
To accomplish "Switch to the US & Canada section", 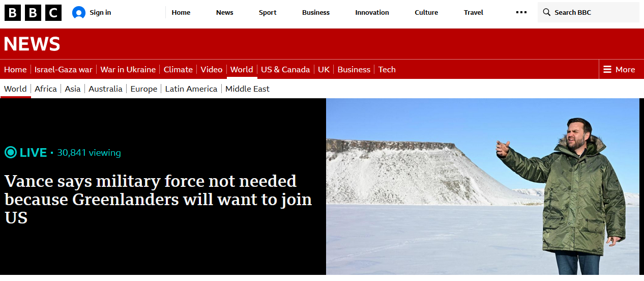I will tap(285, 69).
